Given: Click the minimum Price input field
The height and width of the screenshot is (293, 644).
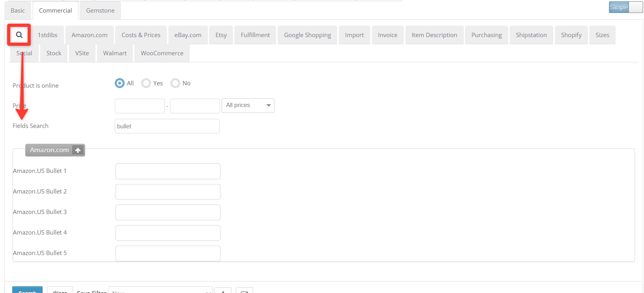Looking at the screenshot, I should click(x=140, y=106).
